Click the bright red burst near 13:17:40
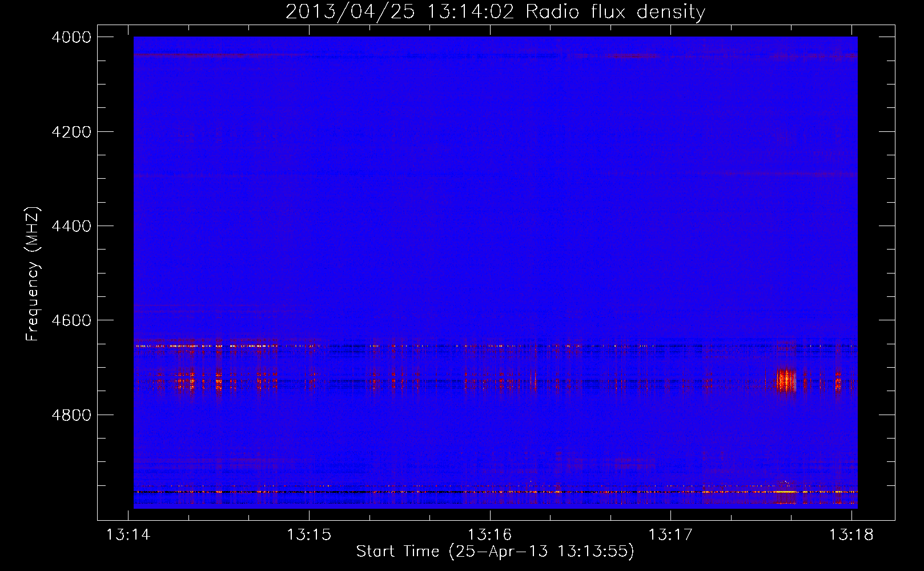The height and width of the screenshot is (571, 924). pyautogui.click(x=786, y=380)
